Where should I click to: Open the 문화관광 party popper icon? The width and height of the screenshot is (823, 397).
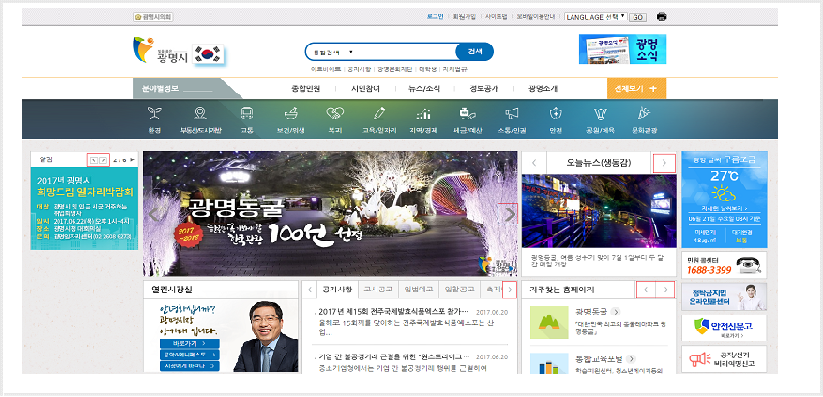(x=643, y=113)
